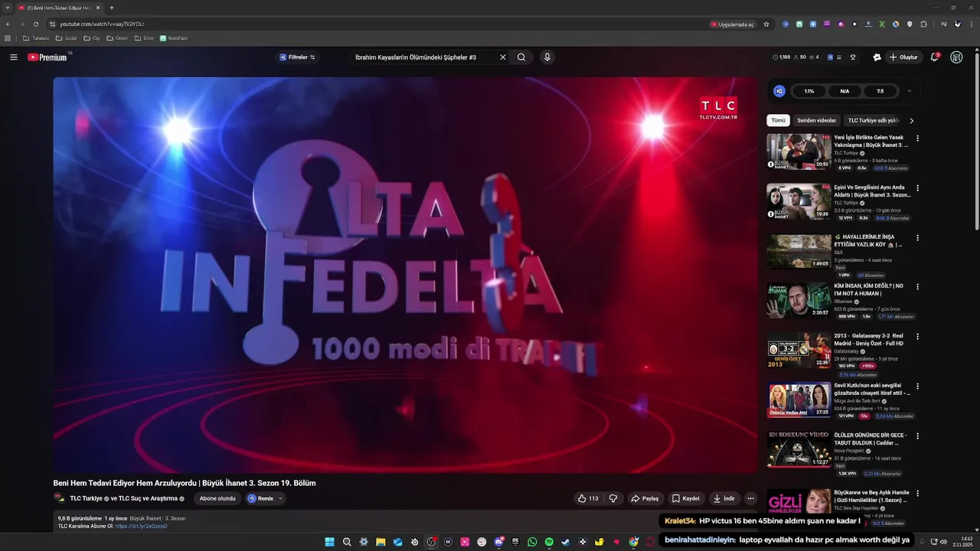Click the Oluştur create button
The image size is (980, 551).
(903, 57)
